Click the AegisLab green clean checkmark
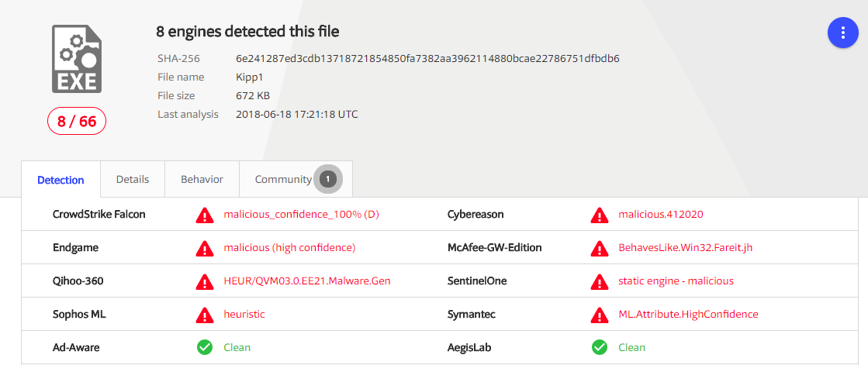This screenshot has width=868, height=365. point(600,347)
